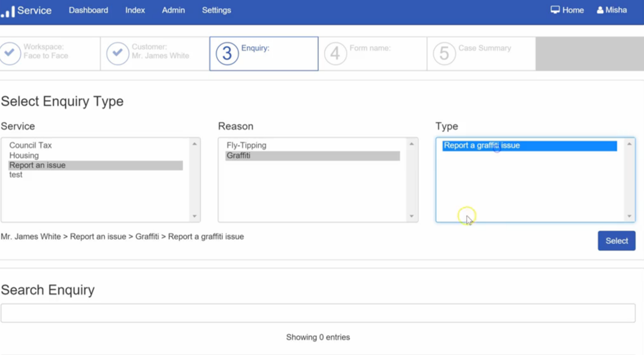Image resolution: width=644 pixels, height=355 pixels.
Task: Select Council Tax in Service list
Action: point(96,145)
